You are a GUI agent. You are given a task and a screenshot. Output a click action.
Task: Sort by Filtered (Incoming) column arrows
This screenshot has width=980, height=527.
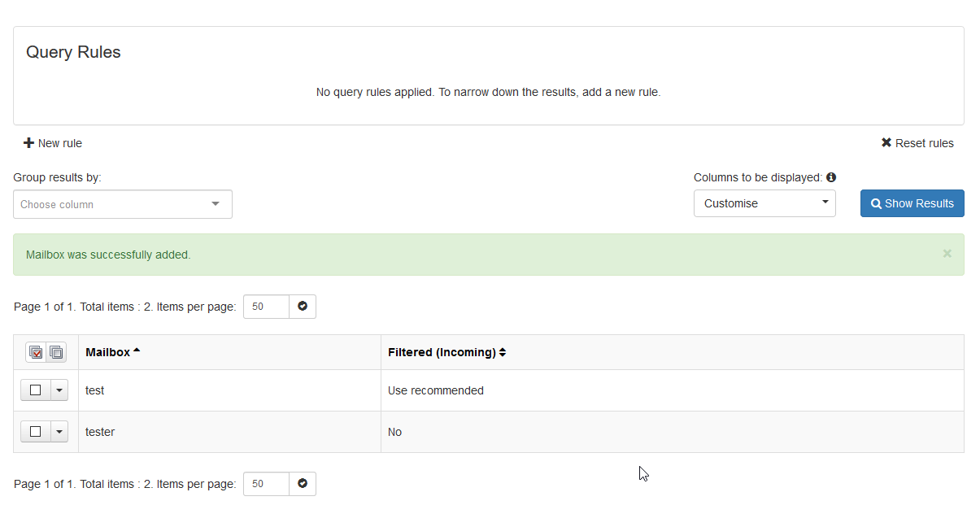click(503, 352)
